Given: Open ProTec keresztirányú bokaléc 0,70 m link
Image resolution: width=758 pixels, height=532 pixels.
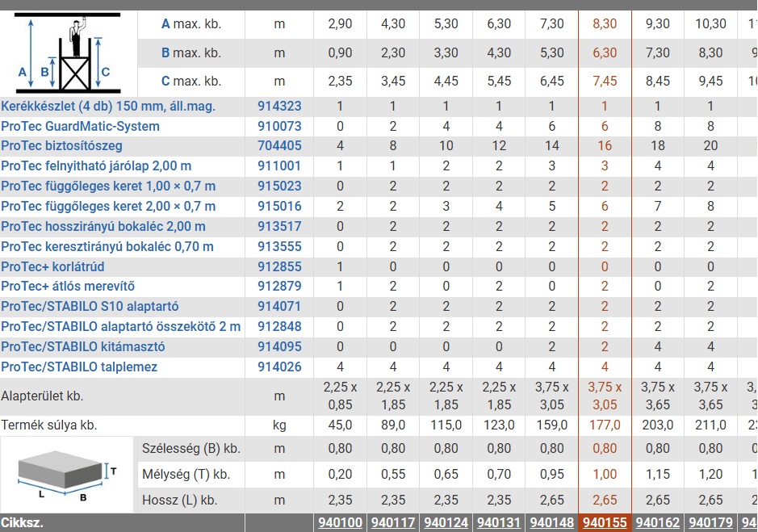Looking at the screenshot, I should (x=107, y=247).
